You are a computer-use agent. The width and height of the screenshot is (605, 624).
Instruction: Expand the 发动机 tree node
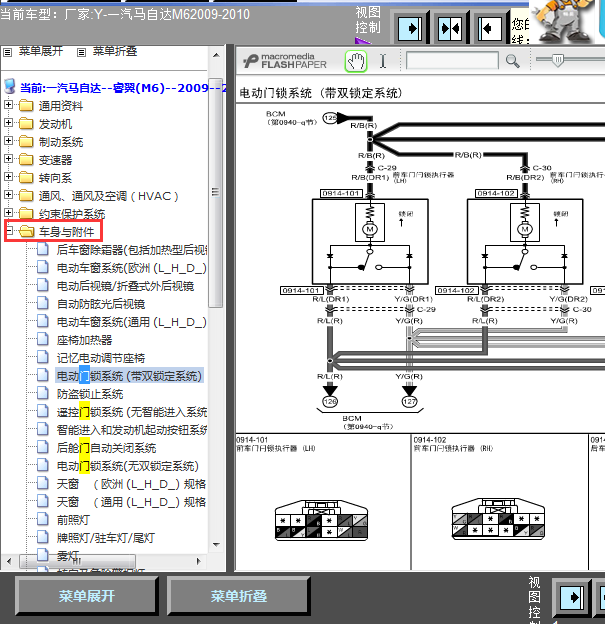[x=8, y=123]
